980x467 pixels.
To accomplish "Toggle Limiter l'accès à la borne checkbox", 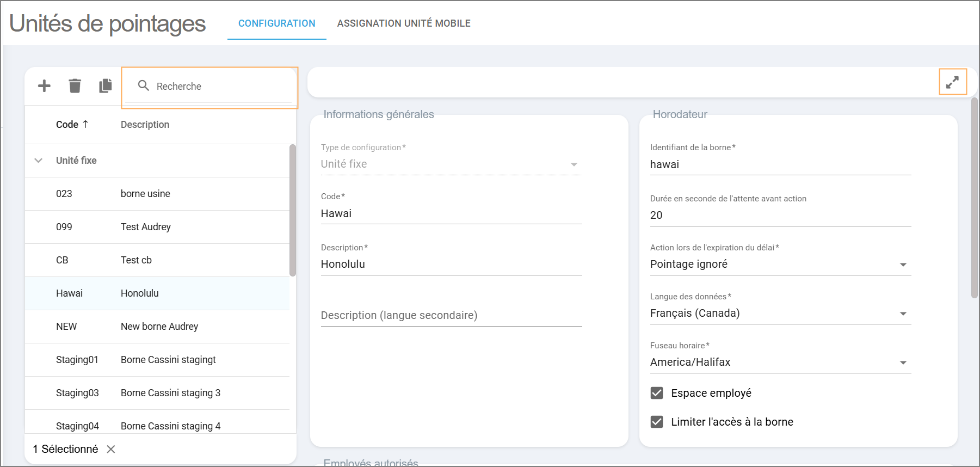I will coord(657,422).
